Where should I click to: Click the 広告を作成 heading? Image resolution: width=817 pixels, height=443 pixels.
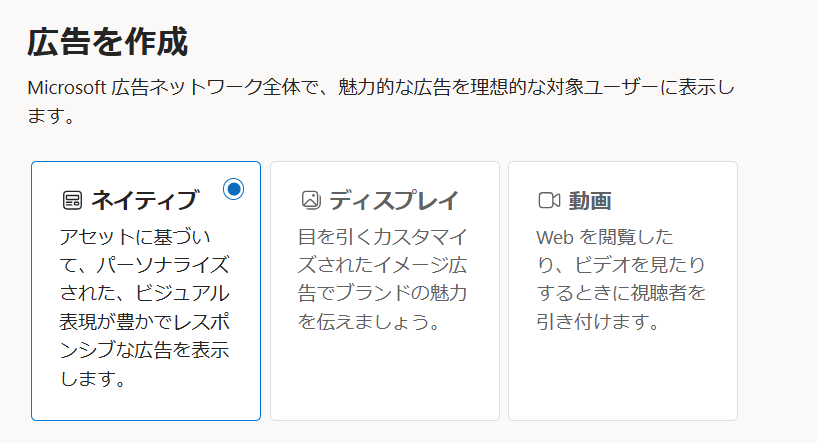pyautogui.click(x=107, y=42)
